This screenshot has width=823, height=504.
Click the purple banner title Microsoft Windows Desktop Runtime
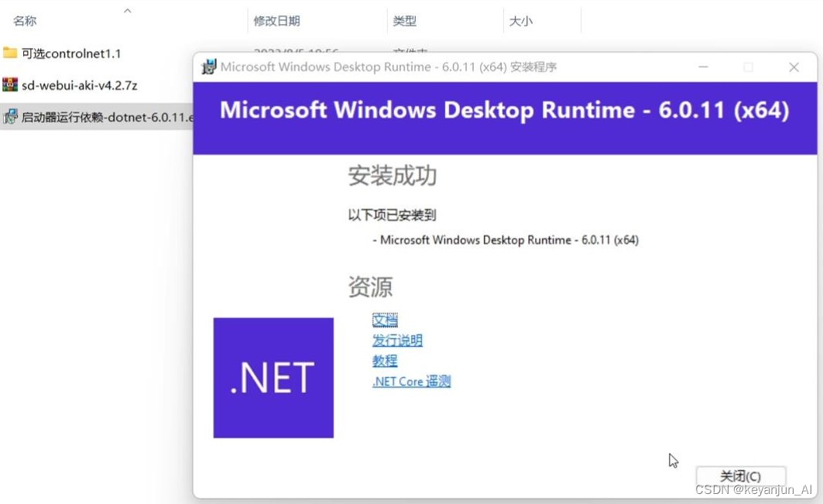point(504,110)
